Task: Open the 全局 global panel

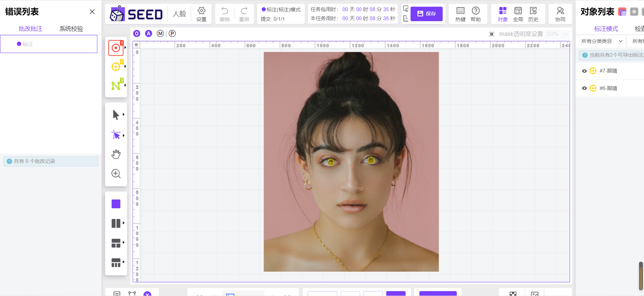Action: (x=518, y=14)
